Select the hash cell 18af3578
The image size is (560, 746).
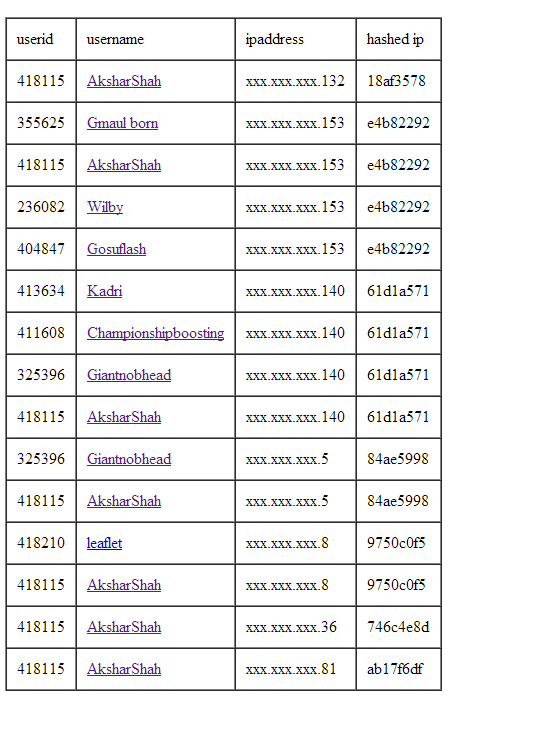(x=399, y=81)
